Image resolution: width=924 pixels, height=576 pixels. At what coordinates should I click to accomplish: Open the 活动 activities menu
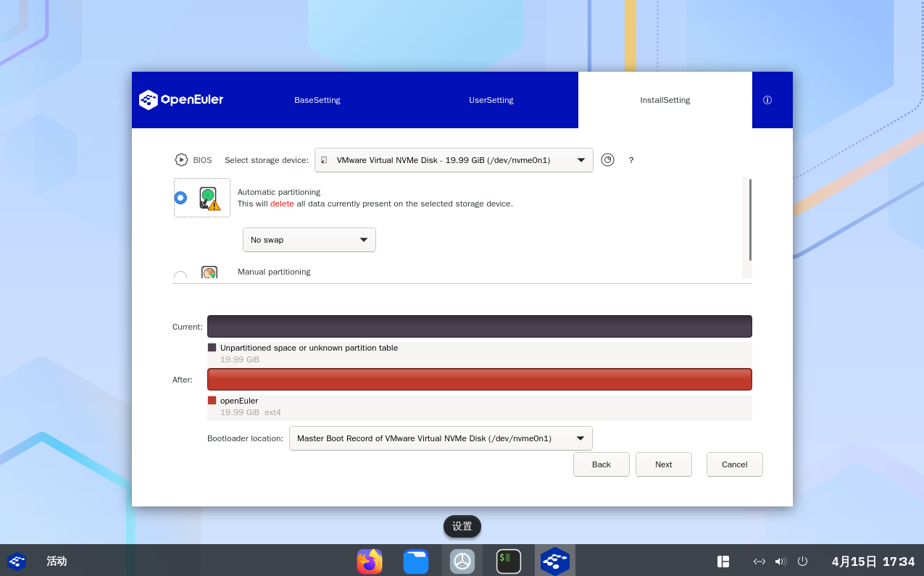[57, 562]
